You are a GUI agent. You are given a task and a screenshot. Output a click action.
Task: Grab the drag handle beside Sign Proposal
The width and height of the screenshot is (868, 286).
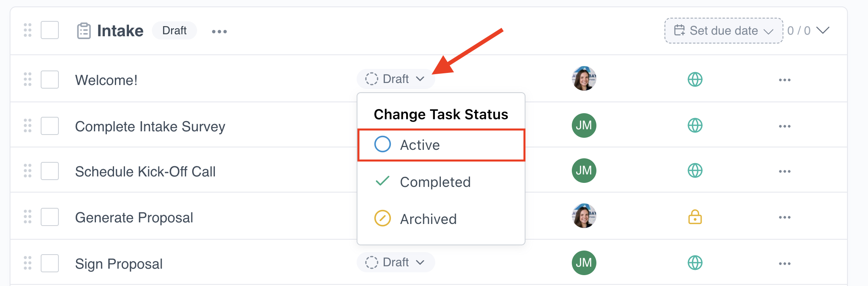(27, 263)
